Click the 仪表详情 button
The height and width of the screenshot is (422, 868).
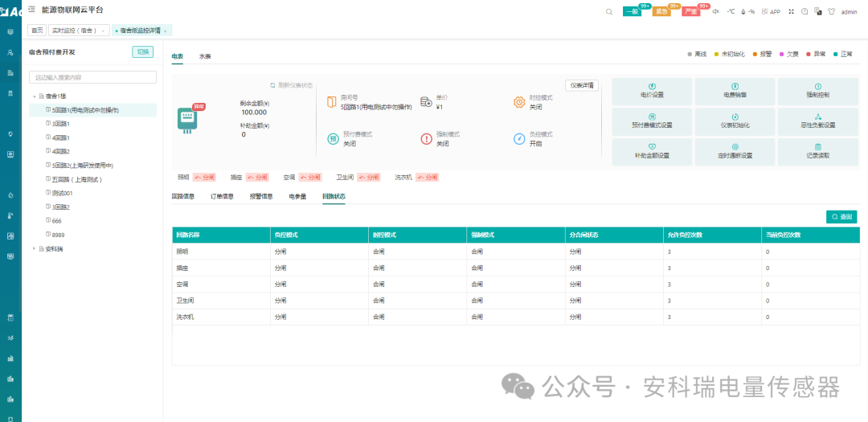[581, 85]
